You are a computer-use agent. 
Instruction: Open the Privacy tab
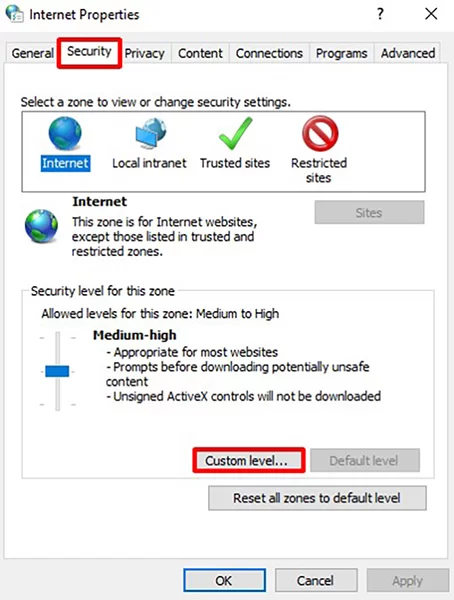pos(144,53)
